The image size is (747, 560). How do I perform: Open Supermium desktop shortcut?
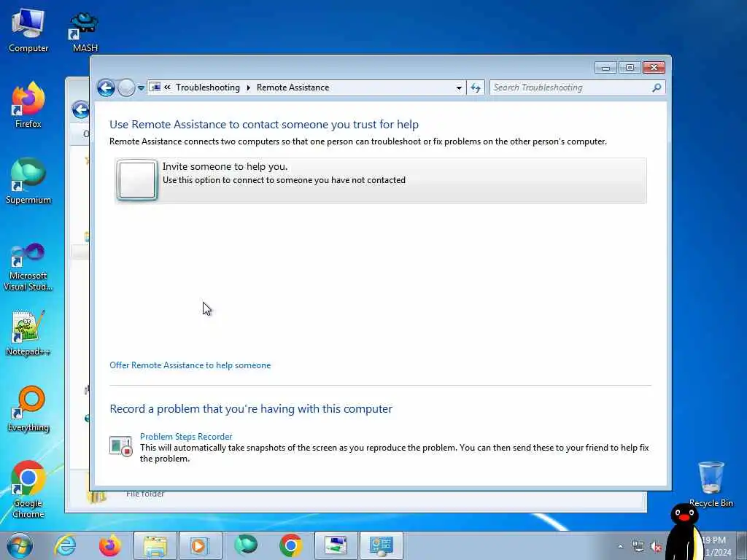pos(28,181)
